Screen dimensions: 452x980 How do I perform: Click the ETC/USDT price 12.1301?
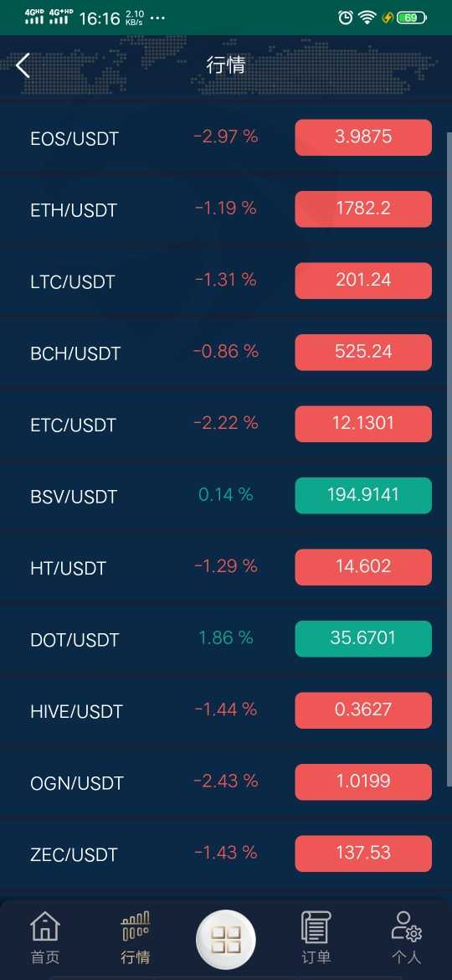(363, 424)
